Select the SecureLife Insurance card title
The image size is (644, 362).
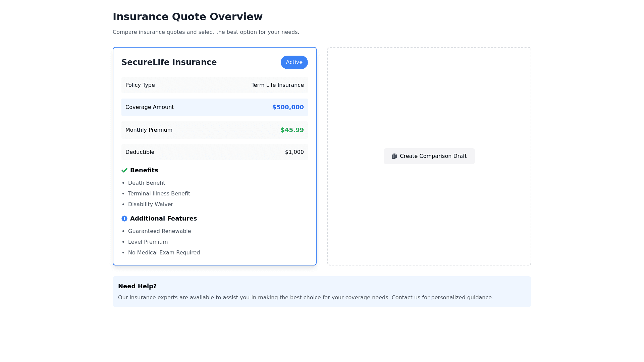point(169,62)
